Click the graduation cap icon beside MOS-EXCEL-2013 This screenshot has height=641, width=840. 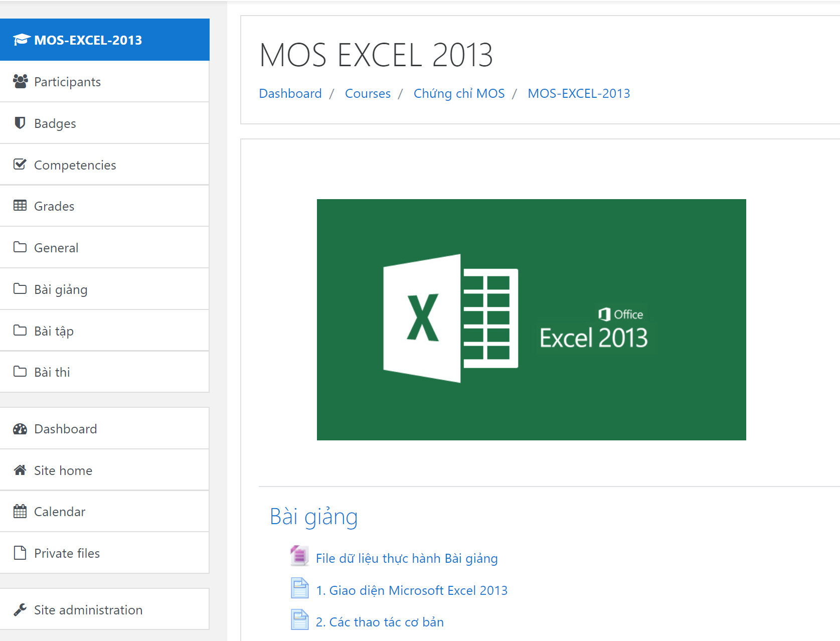[x=22, y=40]
